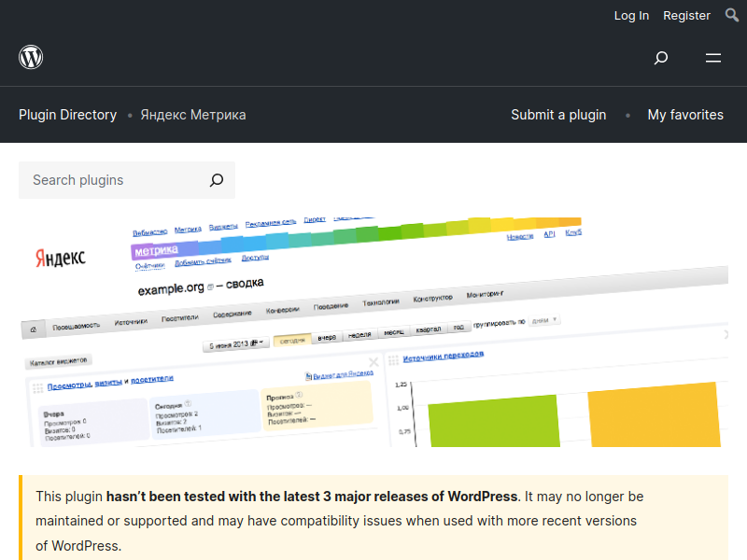
Task: Go to Plugin Directory
Action: 67,115
